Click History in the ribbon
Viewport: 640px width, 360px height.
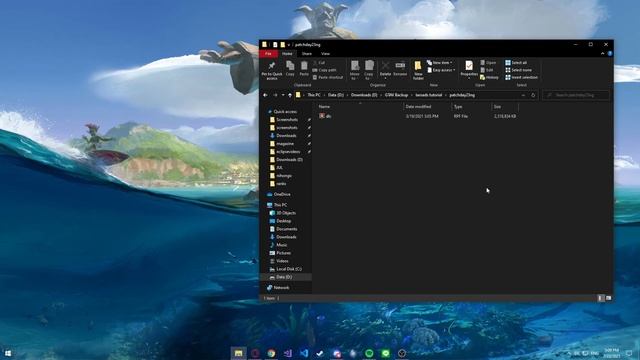tap(489, 77)
